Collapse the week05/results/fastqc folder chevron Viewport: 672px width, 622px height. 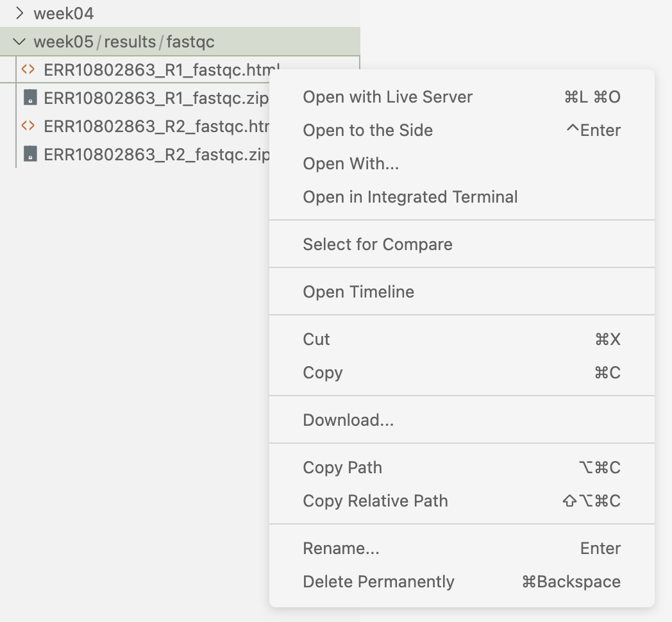20,42
